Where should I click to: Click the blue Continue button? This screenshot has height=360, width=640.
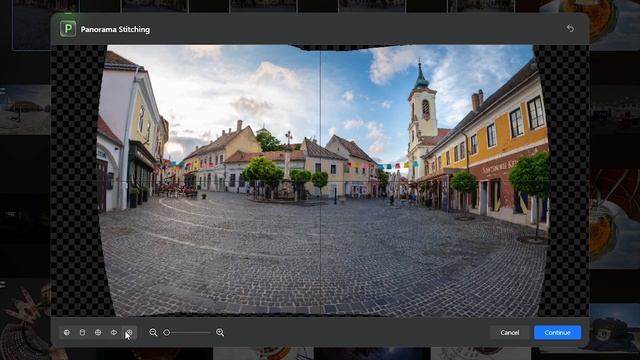[x=557, y=333]
